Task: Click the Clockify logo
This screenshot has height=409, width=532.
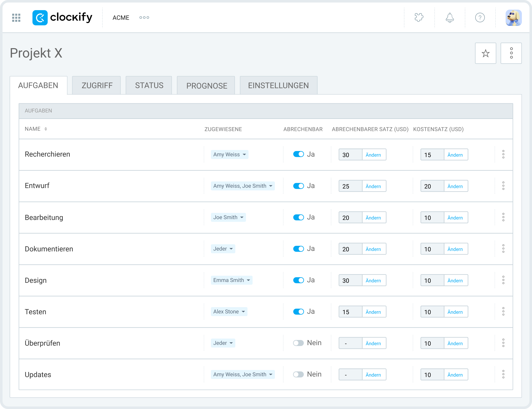Action: coord(62,17)
